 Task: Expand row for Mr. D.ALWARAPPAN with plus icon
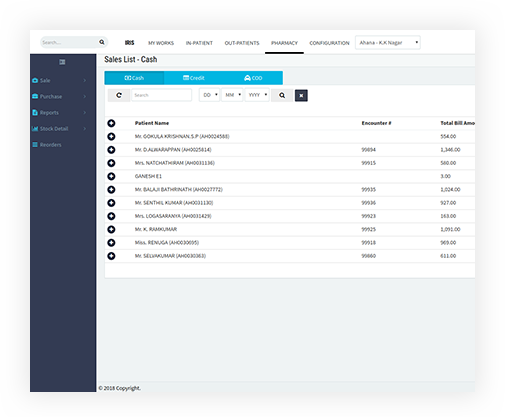coord(111,150)
